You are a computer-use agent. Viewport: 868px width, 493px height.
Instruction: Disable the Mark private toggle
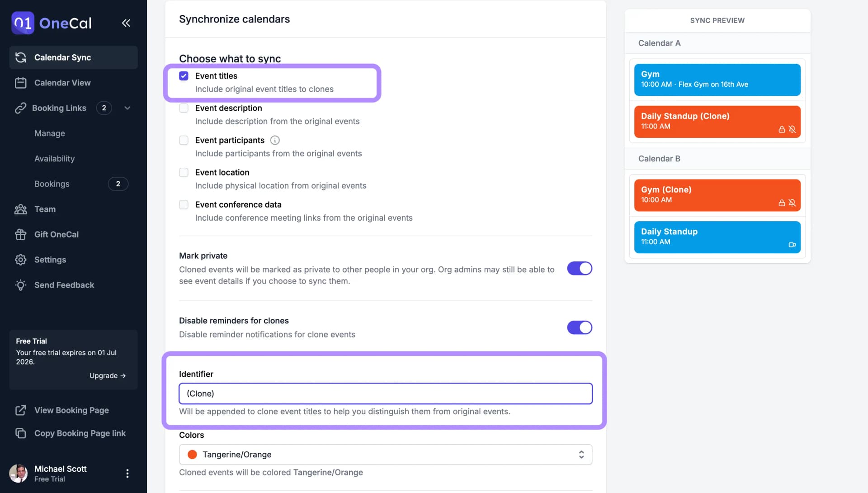580,269
